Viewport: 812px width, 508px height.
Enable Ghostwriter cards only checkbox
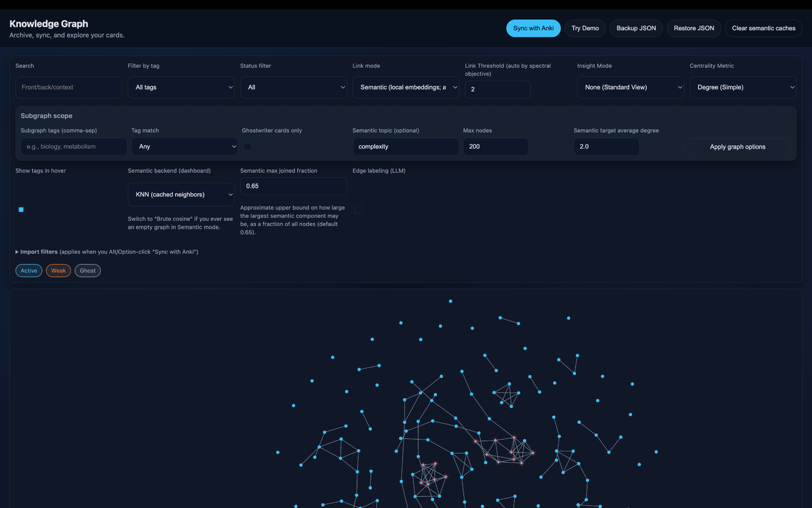pyautogui.click(x=247, y=147)
